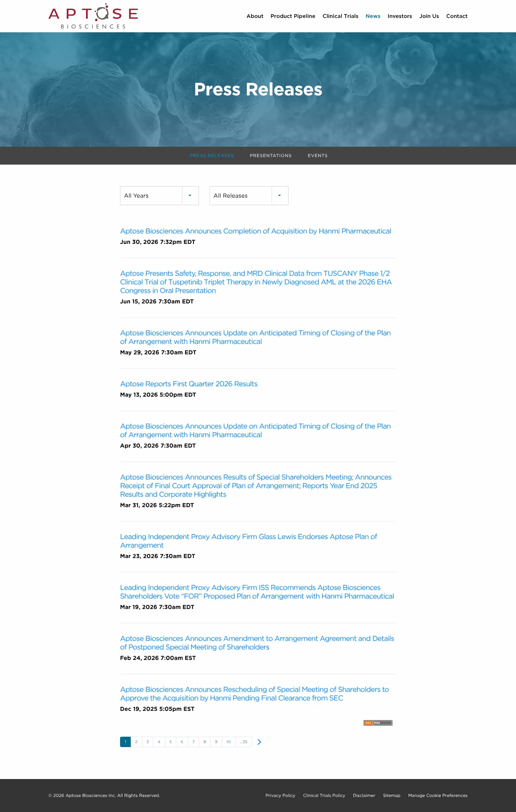
Task: Open the Product Pipeline menu
Action: 293,16
